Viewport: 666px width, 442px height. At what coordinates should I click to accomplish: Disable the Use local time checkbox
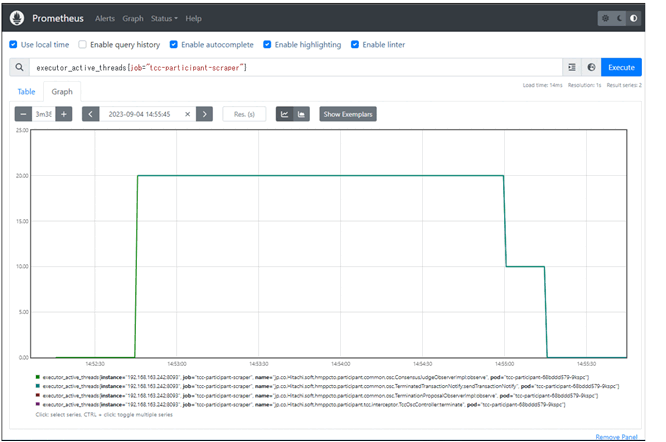(x=13, y=45)
